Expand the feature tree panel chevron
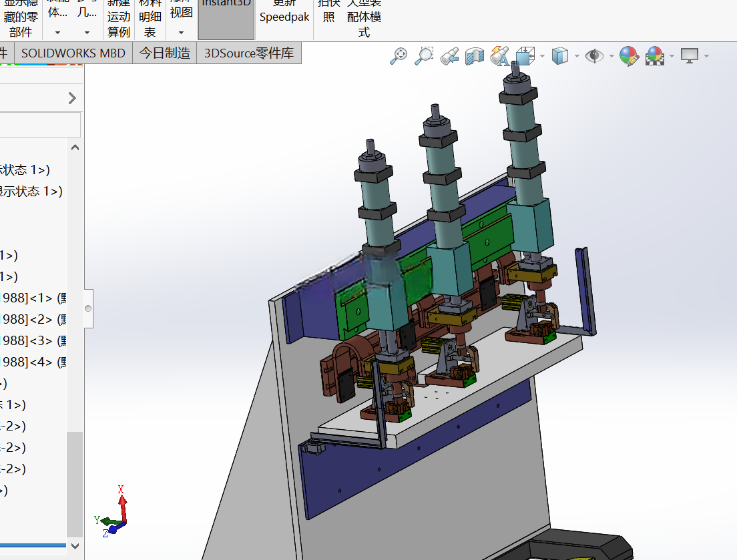Image resolution: width=737 pixels, height=560 pixels. click(x=72, y=98)
